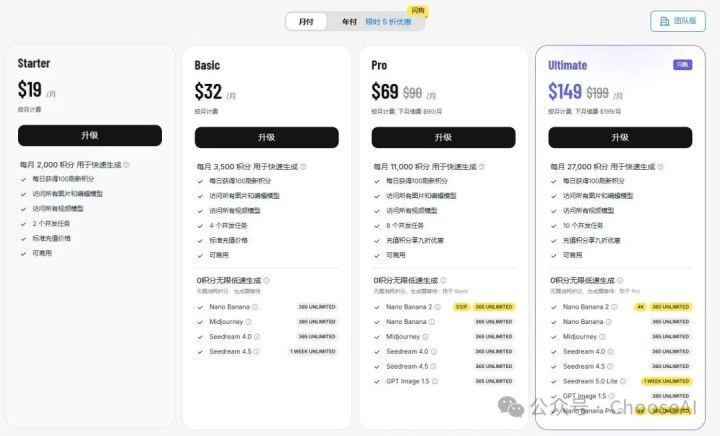Click Starter feature 2 个并发任务
This screenshot has width=720, height=436.
(x=51, y=224)
